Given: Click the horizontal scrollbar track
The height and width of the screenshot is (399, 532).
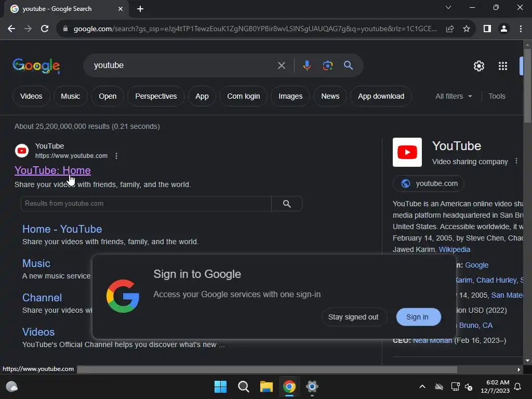Looking at the screenshot, I should point(267,369).
